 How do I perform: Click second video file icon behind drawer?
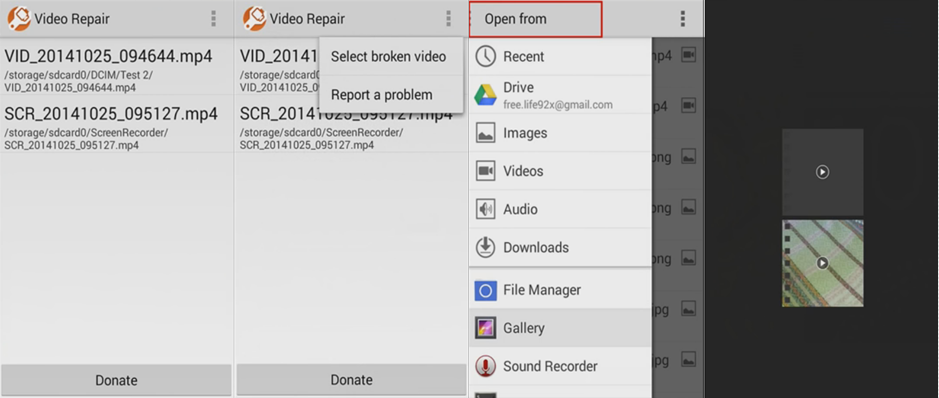pyautogui.click(x=689, y=106)
